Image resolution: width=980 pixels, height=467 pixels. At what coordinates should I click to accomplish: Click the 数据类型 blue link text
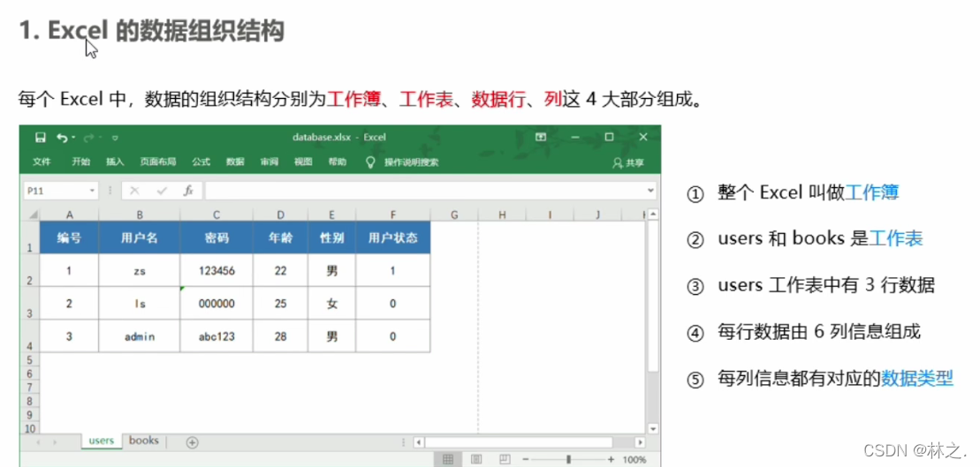pos(917,379)
